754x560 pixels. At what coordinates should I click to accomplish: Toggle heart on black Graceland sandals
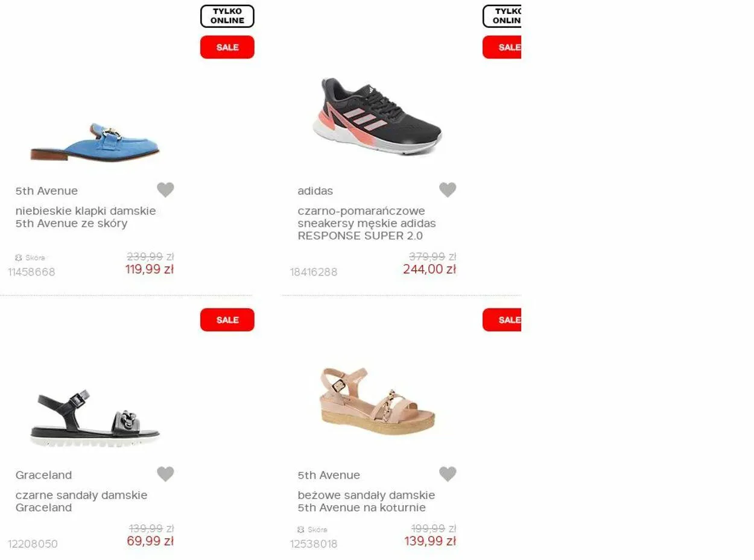pyautogui.click(x=165, y=474)
